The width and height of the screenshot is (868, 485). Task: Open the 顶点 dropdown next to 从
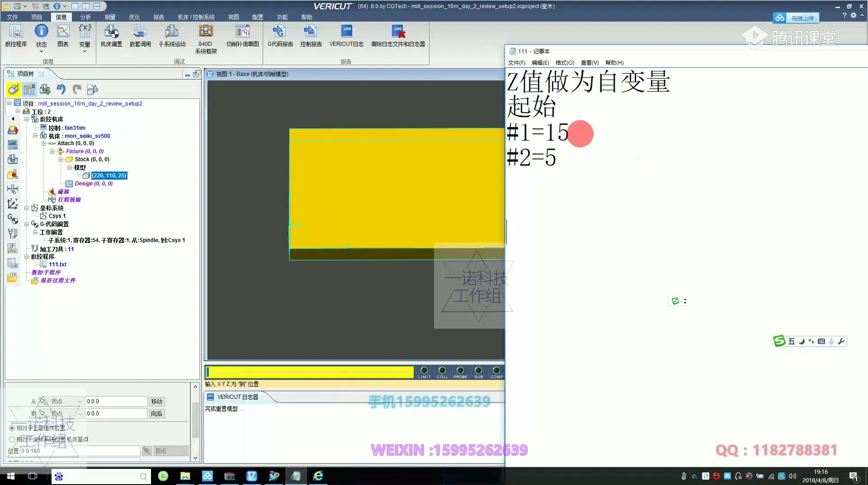point(79,401)
